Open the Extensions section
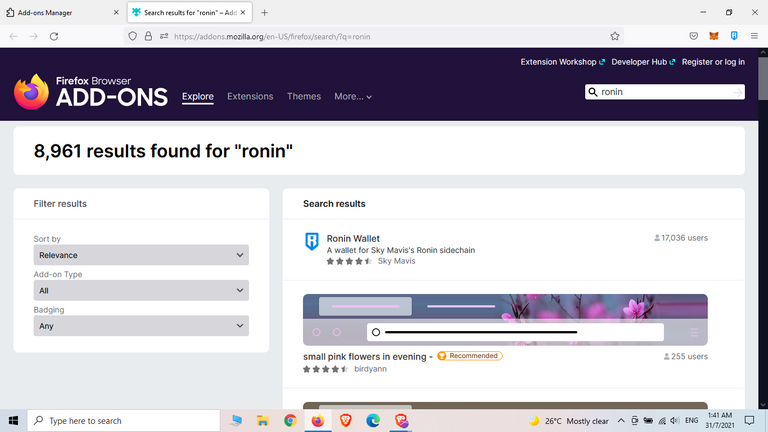This screenshot has height=432, width=768. (250, 96)
